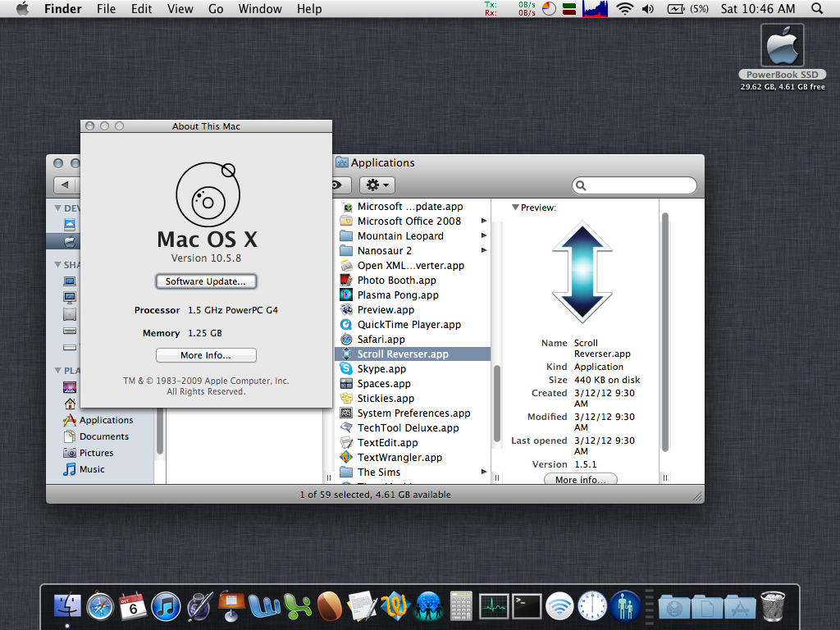
Task: Collapse the SHARED sidebar section
Action: (x=58, y=265)
